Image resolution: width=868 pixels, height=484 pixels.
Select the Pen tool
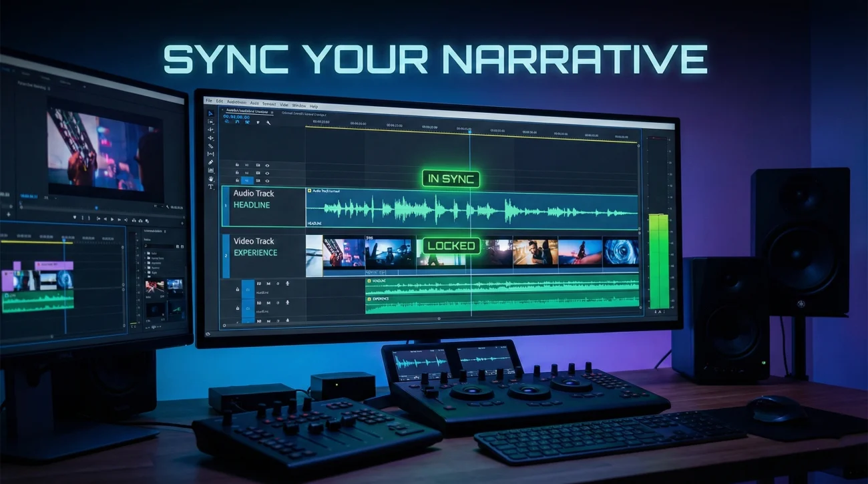click(210, 162)
